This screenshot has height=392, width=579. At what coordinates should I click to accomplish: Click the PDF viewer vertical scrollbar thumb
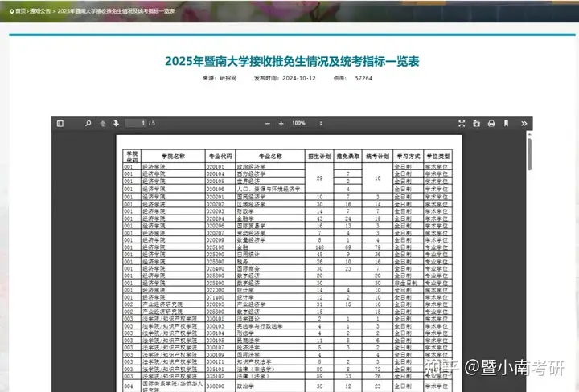tap(529, 154)
